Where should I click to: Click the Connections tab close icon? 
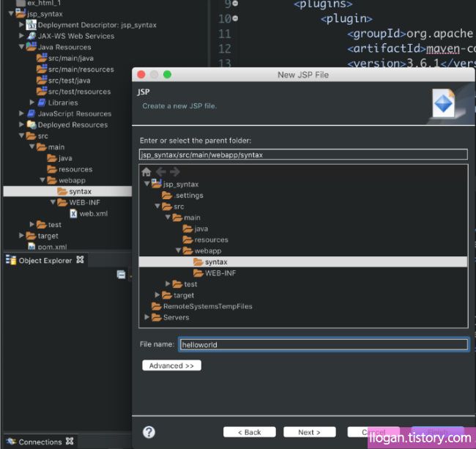[70, 441]
